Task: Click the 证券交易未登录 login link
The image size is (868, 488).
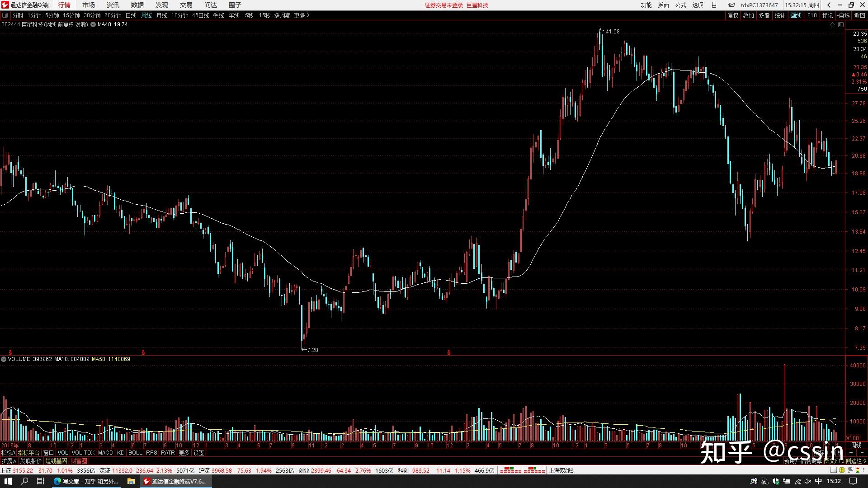Action: tap(444, 5)
